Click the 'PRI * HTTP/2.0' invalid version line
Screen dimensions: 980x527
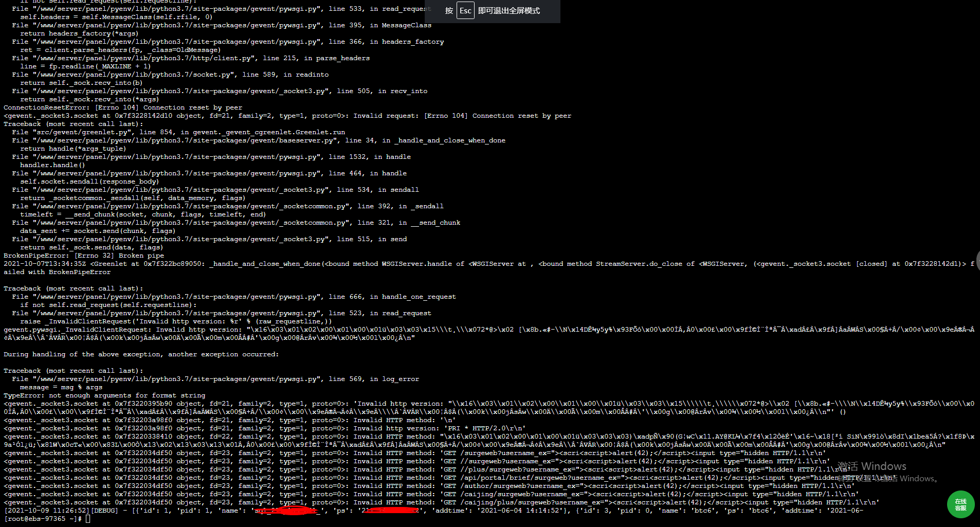pyautogui.click(x=265, y=428)
